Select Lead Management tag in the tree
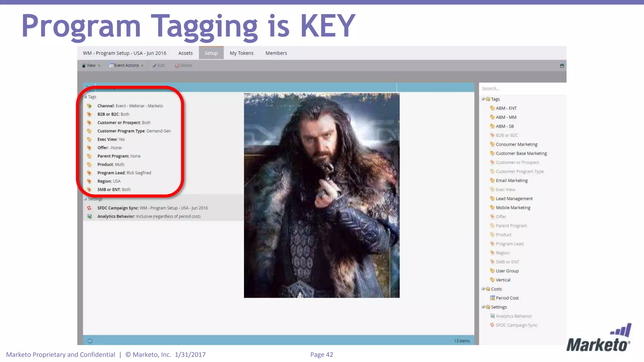This screenshot has width=644, height=362. click(x=514, y=199)
